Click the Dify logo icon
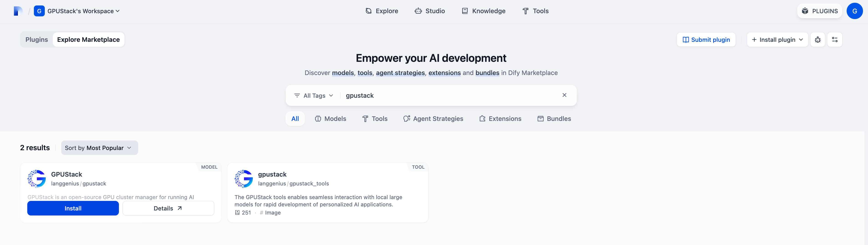Viewport: 868px width, 245px height. coord(18,11)
